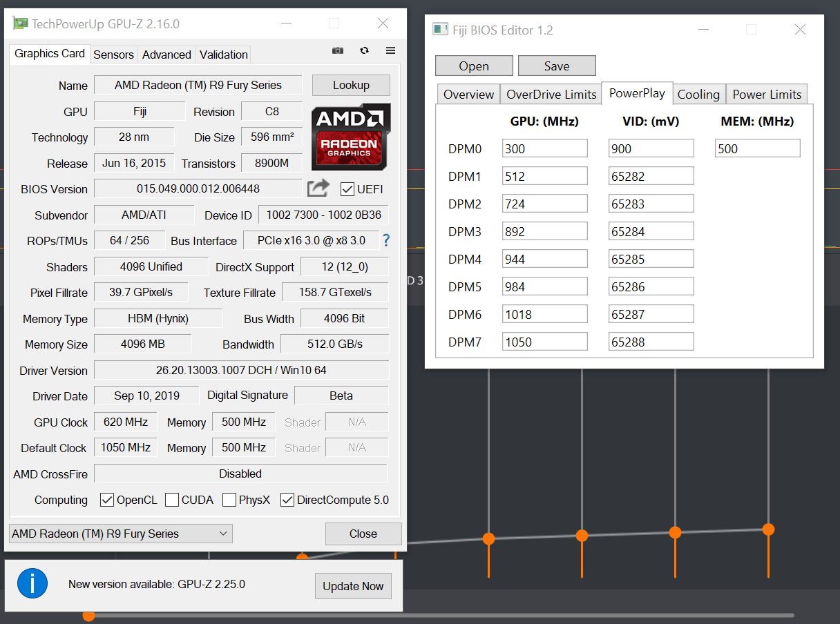Click the AMD Radeon Graphics logo

tap(351, 137)
